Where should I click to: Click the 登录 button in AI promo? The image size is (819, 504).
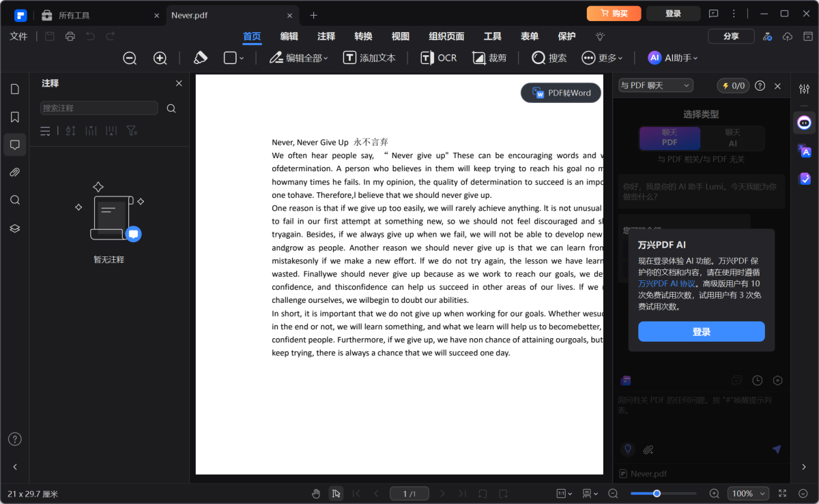[701, 331]
